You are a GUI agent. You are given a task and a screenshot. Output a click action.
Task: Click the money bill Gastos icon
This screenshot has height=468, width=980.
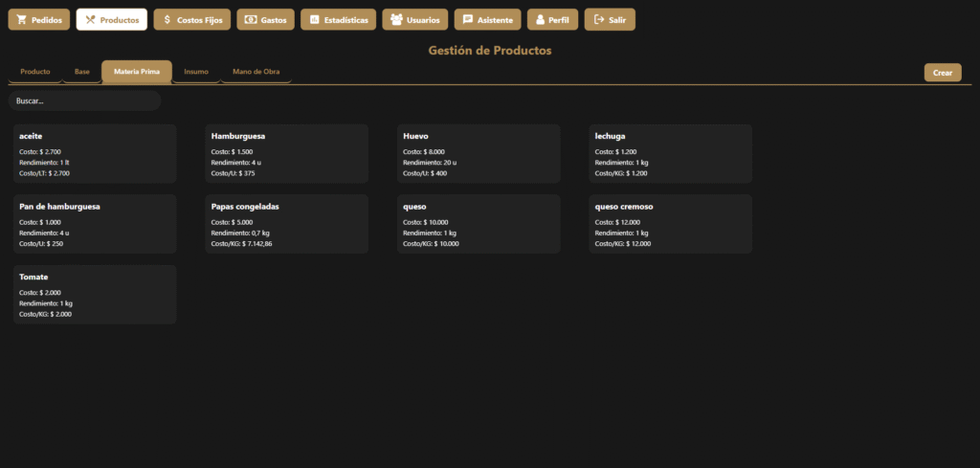[250, 20]
